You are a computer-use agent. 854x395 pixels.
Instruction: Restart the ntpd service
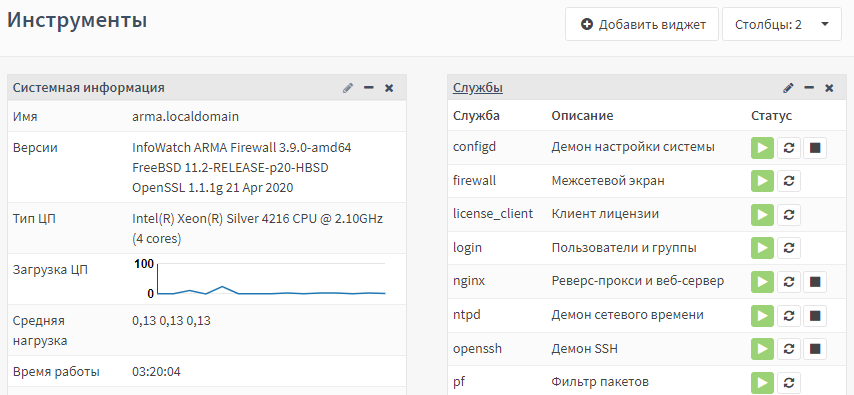point(789,315)
